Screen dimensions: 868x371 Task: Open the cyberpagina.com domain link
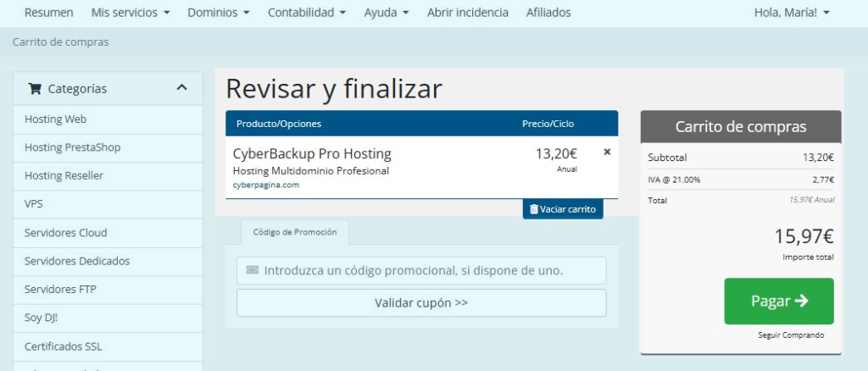click(265, 185)
